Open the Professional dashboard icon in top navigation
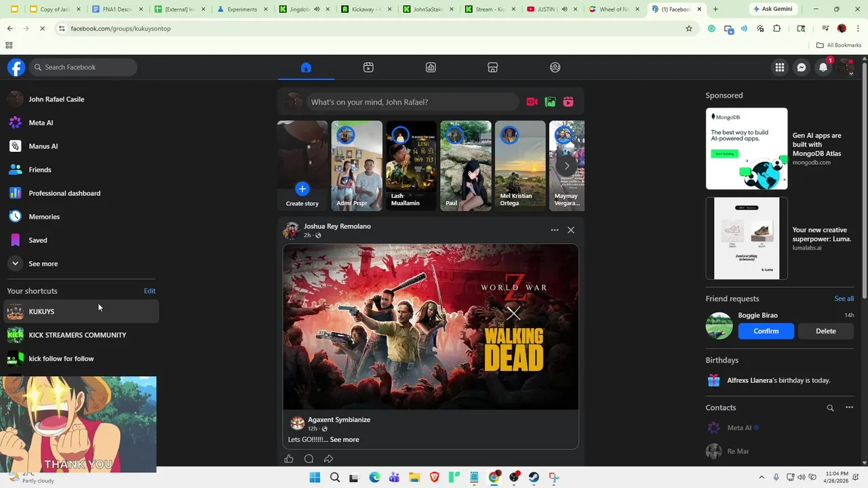The height and width of the screenshot is (488, 868). tap(431, 67)
